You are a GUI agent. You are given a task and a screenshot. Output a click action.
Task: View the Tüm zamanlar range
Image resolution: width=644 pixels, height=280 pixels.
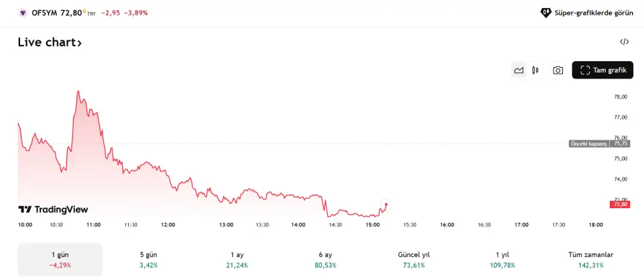click(x=590, y=259)
